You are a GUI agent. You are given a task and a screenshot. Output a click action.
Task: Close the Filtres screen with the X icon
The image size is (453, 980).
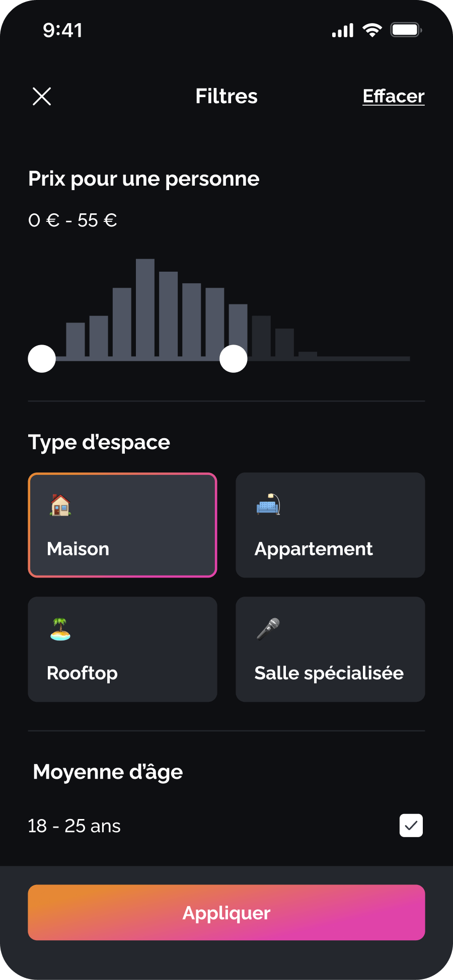pyautogui.click(x=42, y=96)
